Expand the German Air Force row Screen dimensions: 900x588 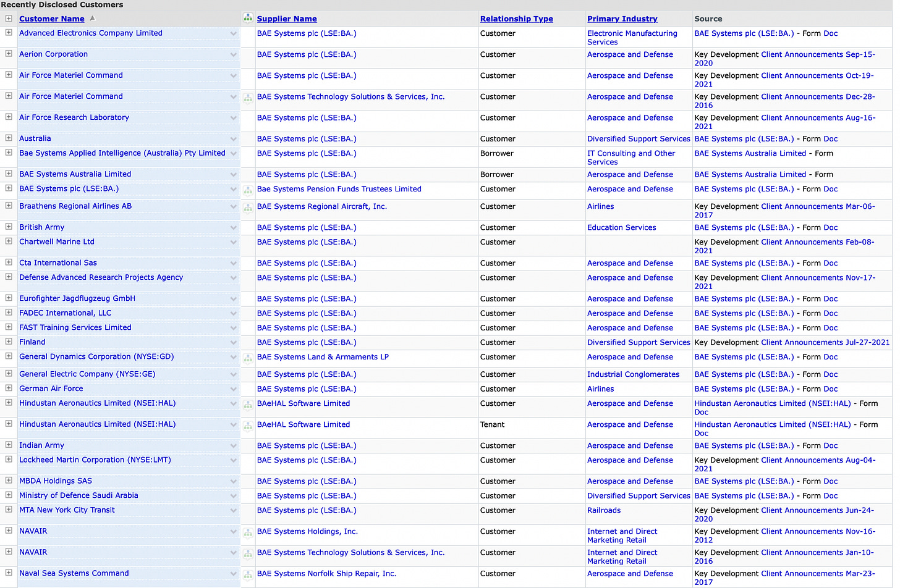click(9, 388)
